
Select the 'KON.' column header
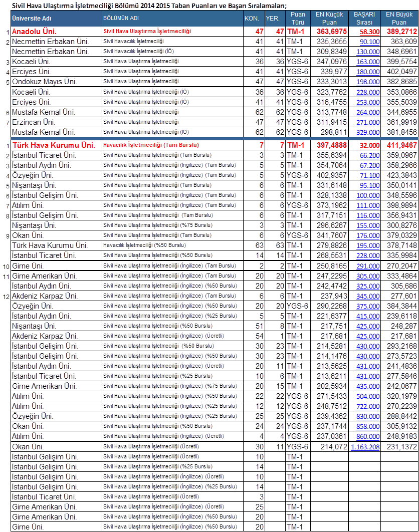pos(254,19)
